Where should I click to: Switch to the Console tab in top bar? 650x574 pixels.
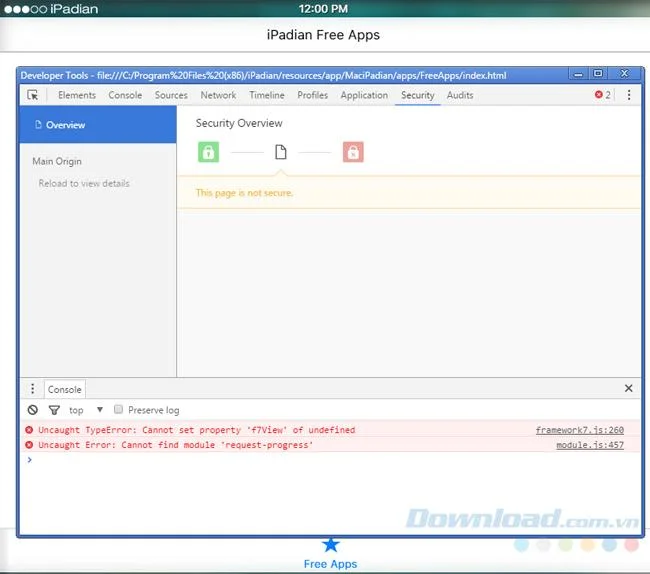click(125, 95)
